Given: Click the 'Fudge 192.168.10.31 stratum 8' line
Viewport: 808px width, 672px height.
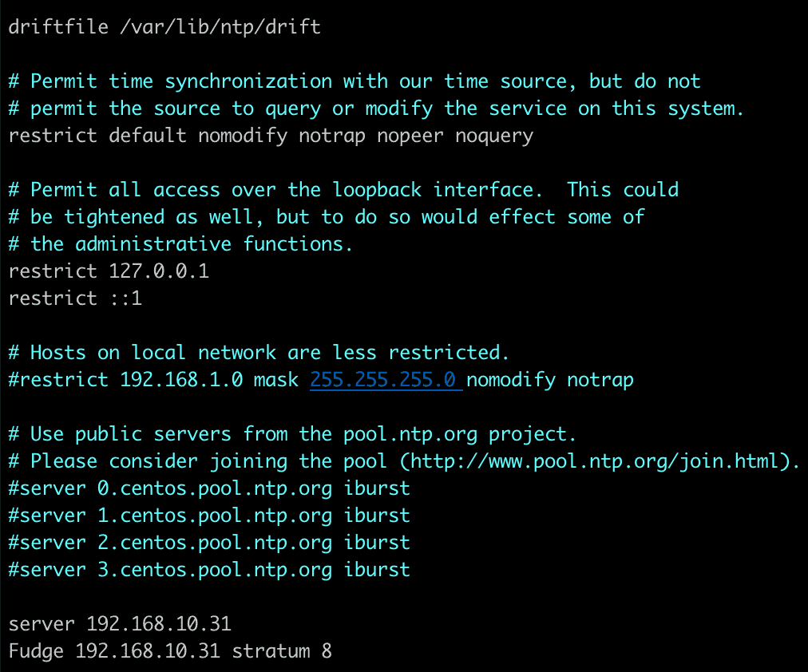Looking at the screenshot, I should point(170,651).
